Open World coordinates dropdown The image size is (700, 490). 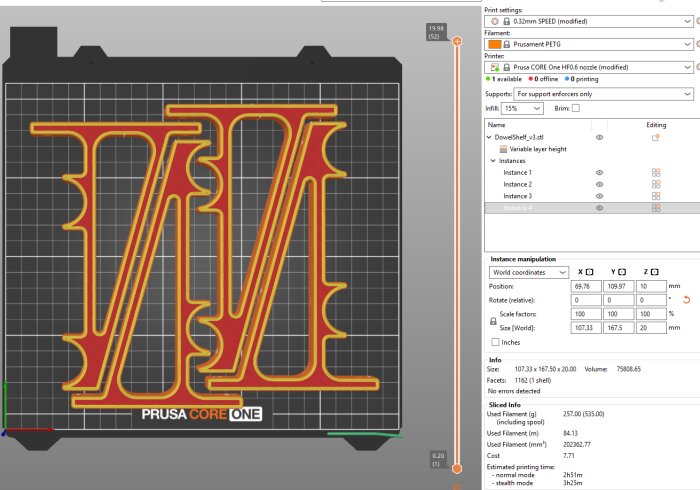coord(529,272)
